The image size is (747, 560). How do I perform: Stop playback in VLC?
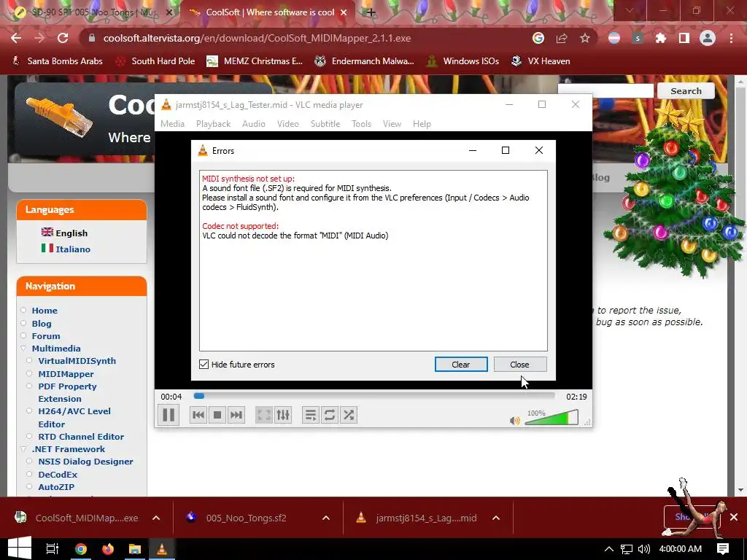217,415
